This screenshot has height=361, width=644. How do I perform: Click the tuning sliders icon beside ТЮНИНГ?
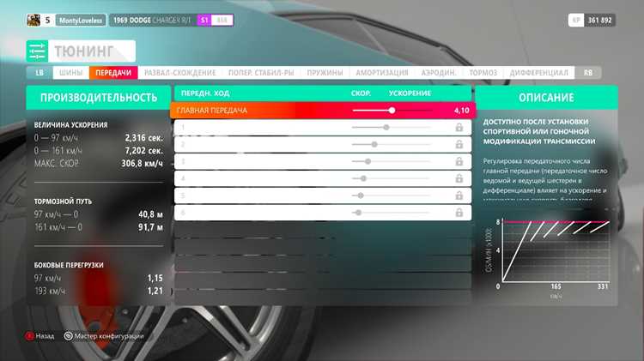(37, 51)
